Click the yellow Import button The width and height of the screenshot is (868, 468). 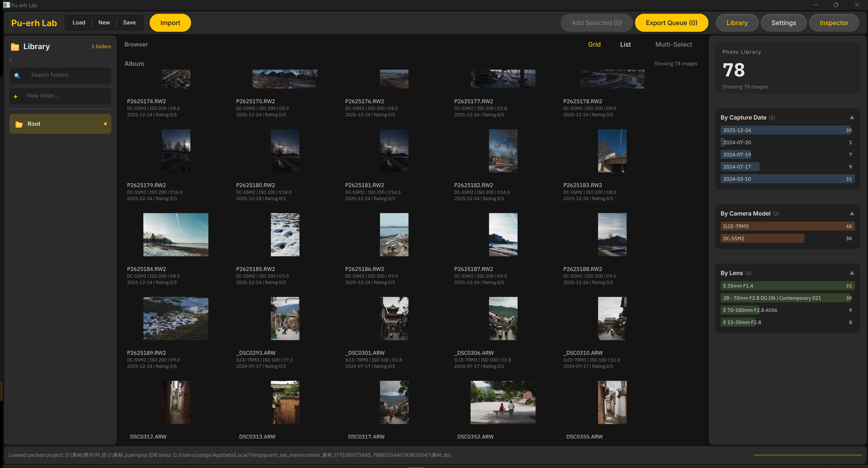tap(170, 23)
